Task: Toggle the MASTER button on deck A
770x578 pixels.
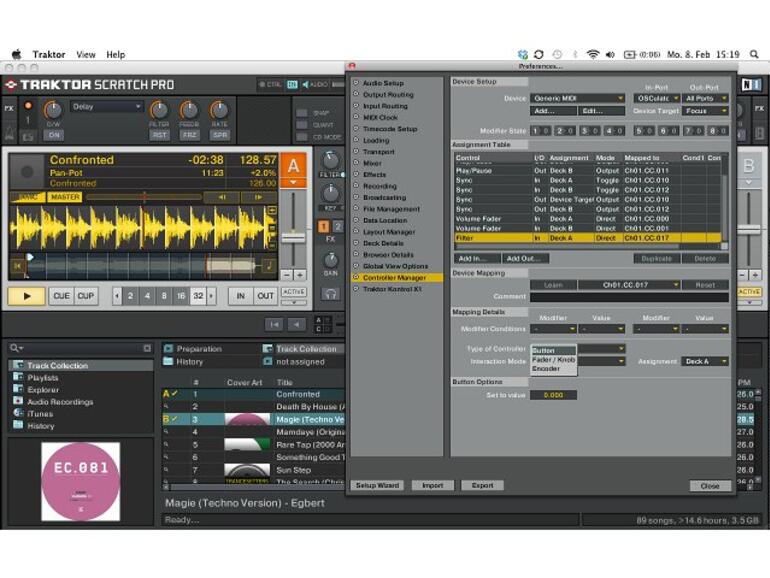Action: point(64,197)
